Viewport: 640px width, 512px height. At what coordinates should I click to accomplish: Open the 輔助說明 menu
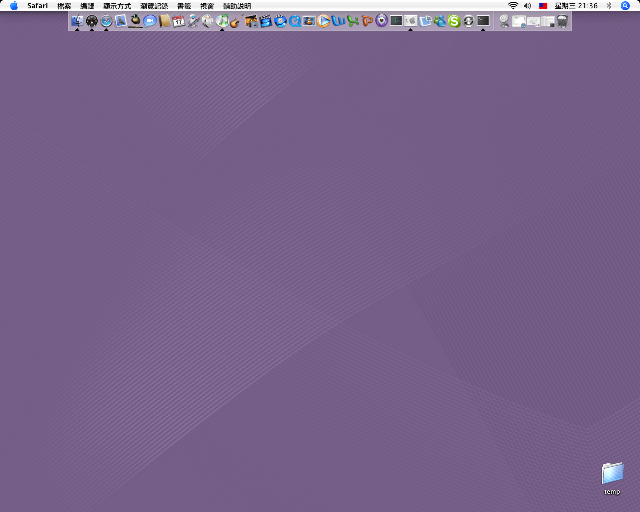coord(237,6)
